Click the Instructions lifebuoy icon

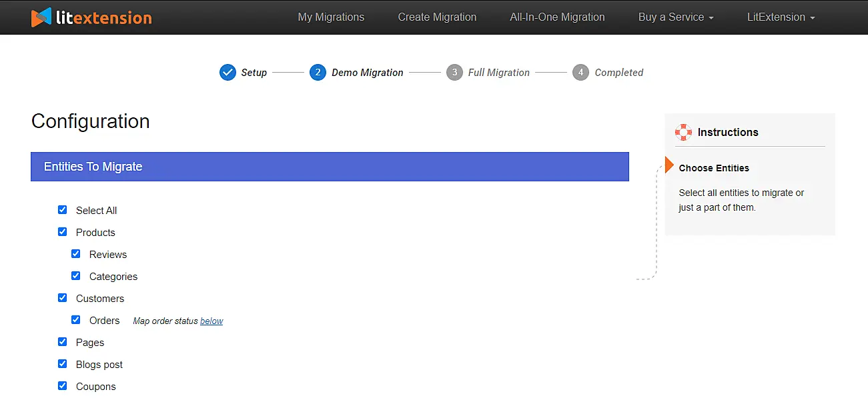point(683,132)
